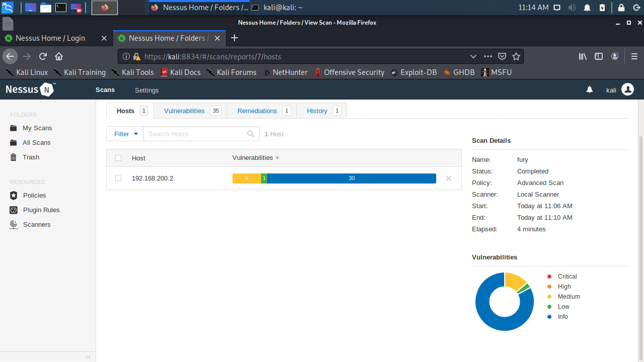Select the Hosts tab

click(130, 111)
